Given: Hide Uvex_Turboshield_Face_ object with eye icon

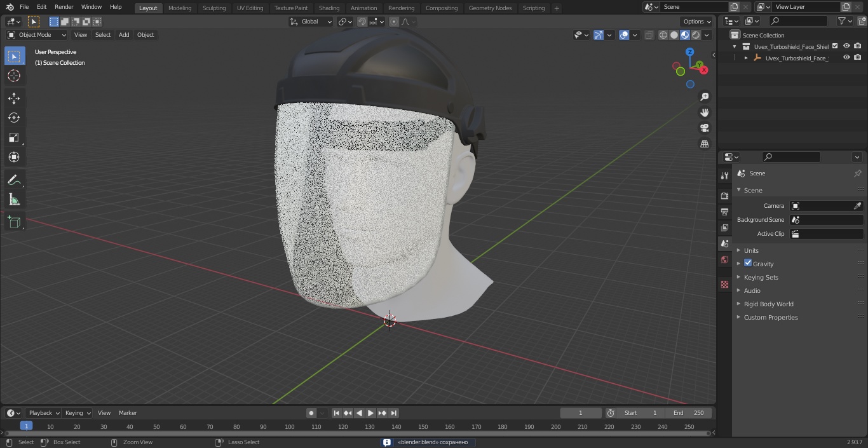Looking at the screenshot, I should [846, 58].
